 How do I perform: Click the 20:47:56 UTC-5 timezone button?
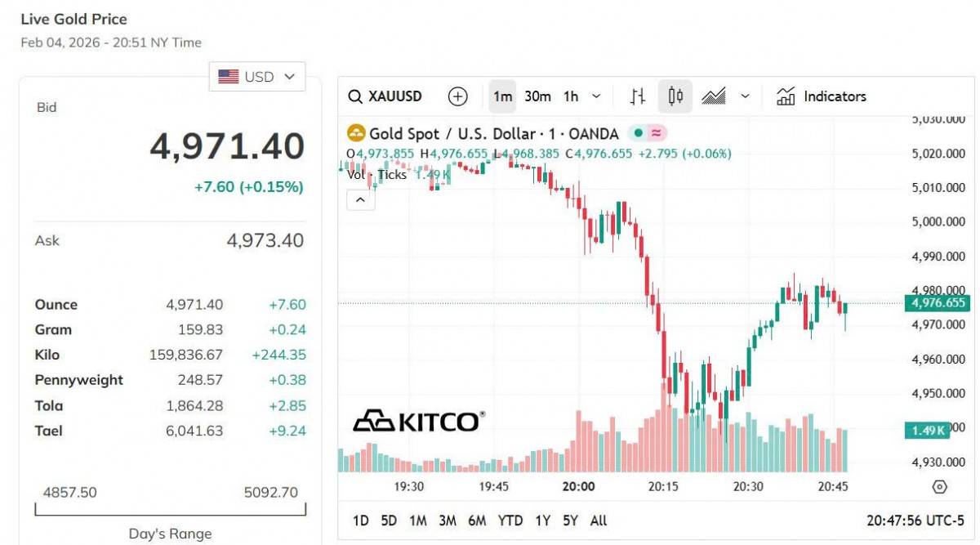point(915,520)
